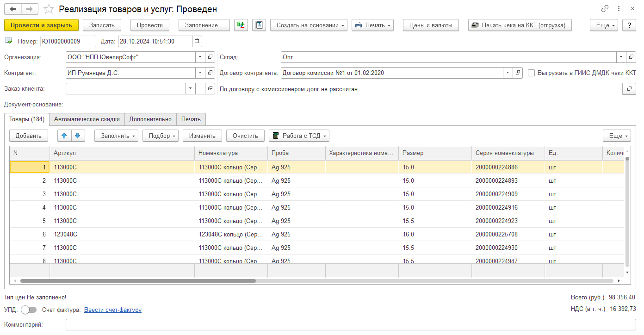
Task: Open the top Еще menu
Action: (604, 25)
